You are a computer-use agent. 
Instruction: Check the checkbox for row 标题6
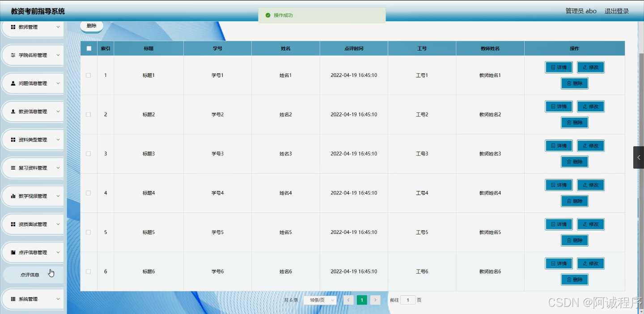[89, 272]
